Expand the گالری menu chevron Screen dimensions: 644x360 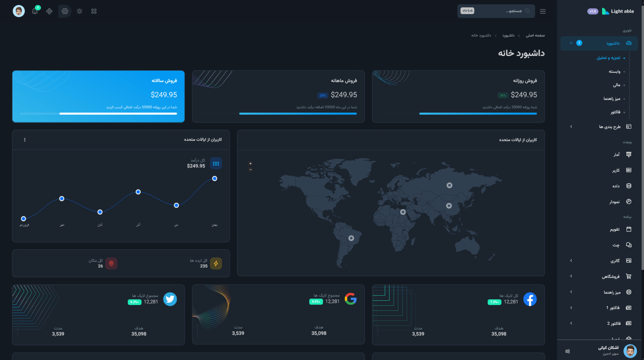click(x=571, y=260)
